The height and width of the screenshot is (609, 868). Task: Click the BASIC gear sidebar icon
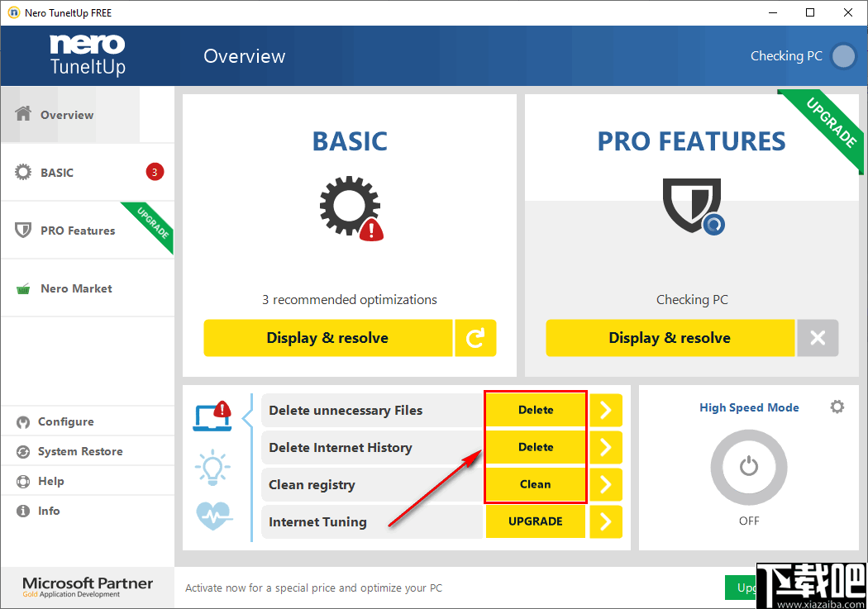click(23, 172)
